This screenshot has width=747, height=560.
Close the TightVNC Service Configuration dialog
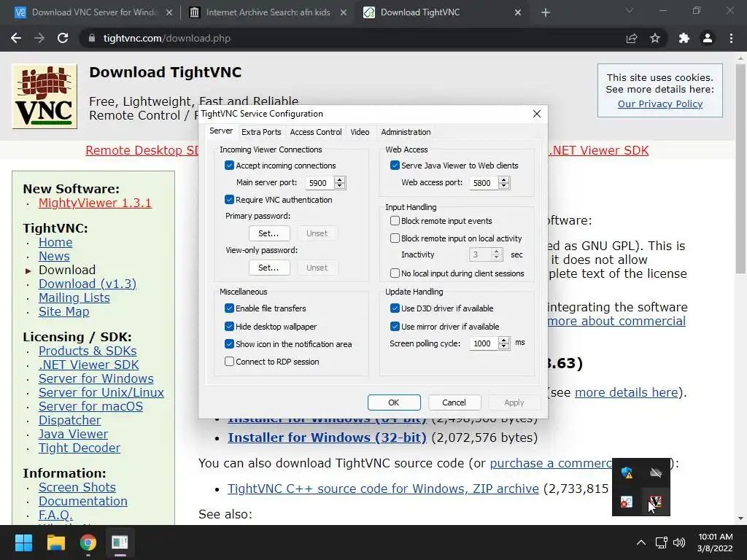[537, 114]
